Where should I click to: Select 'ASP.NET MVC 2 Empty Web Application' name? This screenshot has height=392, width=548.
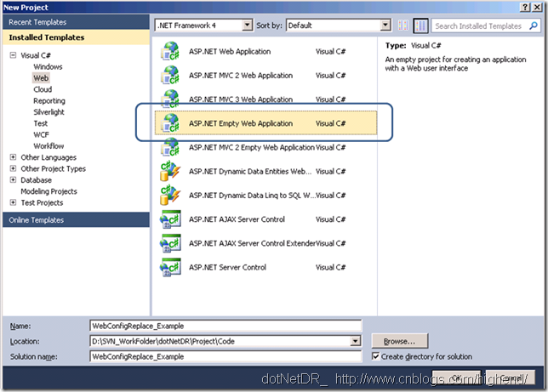(252, 147)
